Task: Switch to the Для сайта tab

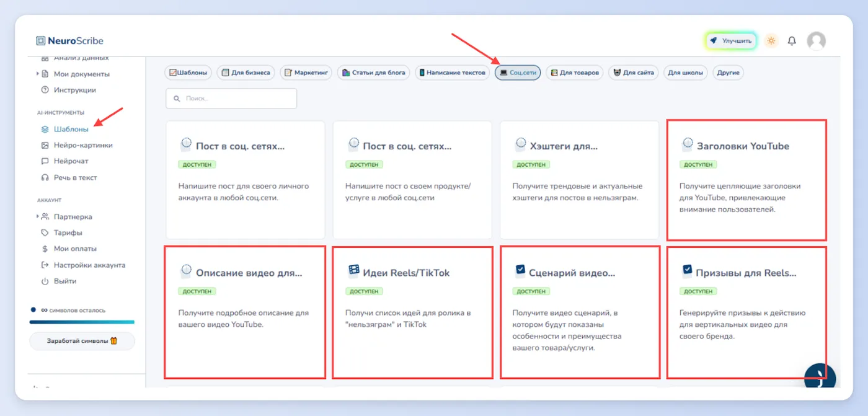Action: click(633, 73)
